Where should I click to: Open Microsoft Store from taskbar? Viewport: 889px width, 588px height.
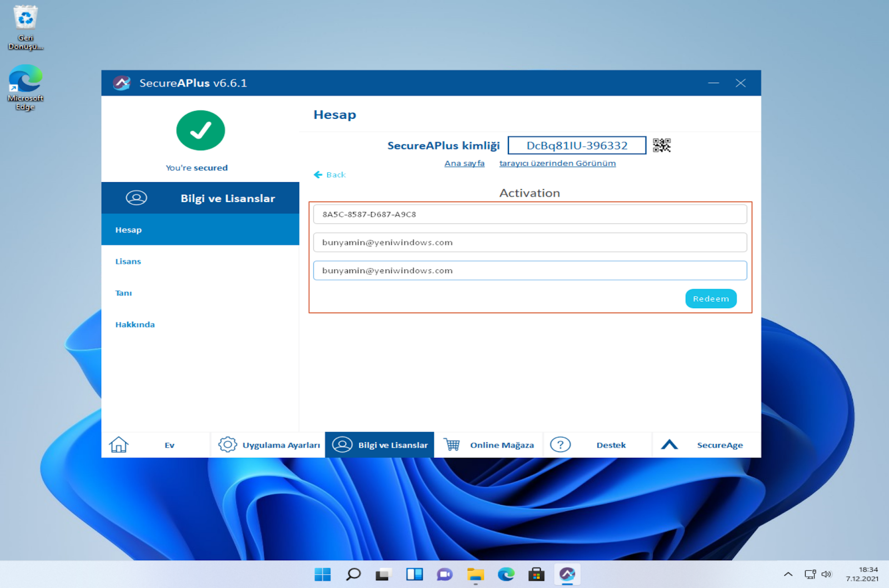coord(536,574)
